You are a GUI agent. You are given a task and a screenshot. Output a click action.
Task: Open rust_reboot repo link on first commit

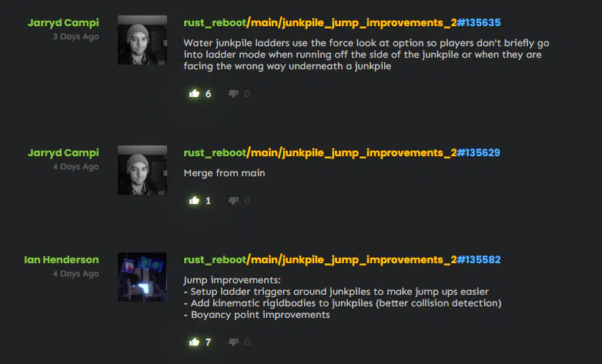215,23
